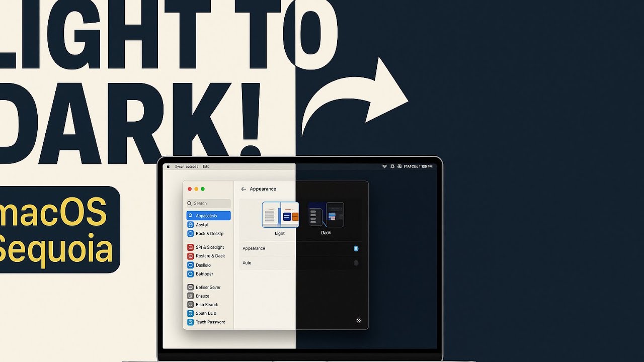Open the Elsh Search sidebar item
The image size is (644, 362).
tap(203, 305)
